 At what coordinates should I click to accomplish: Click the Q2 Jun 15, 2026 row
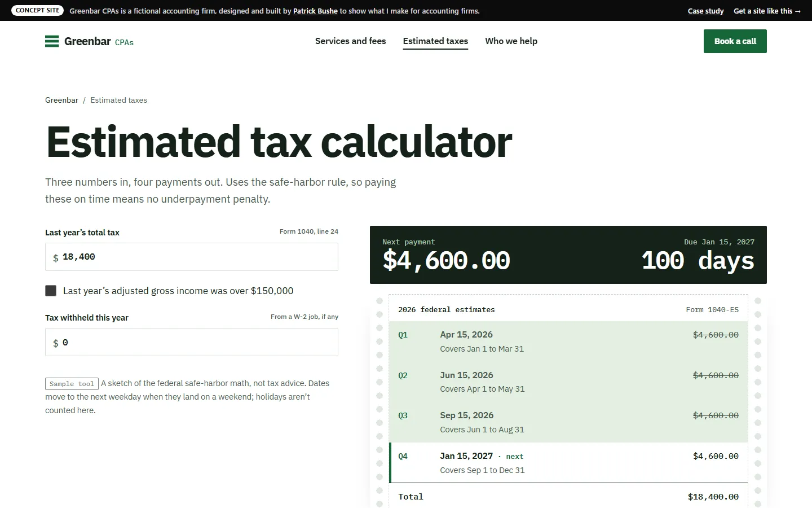click(x=568, y=382)
